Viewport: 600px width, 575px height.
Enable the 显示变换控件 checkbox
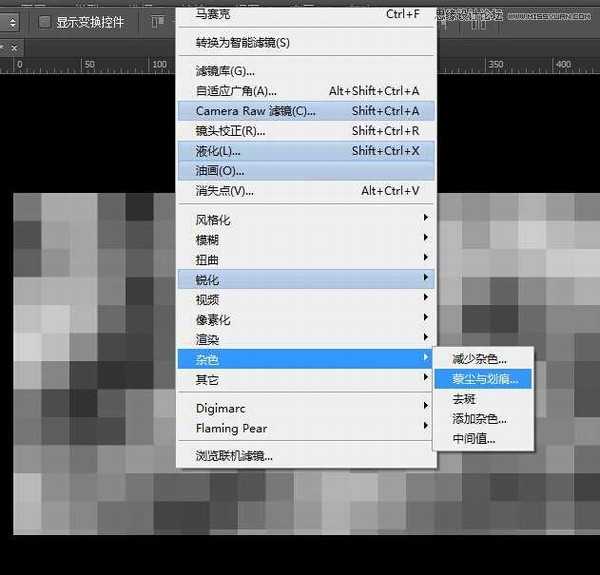pos(45,21)
